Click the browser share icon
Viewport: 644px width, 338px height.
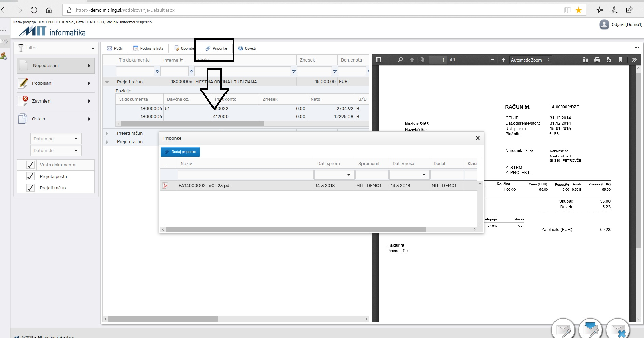click(629, 10)
